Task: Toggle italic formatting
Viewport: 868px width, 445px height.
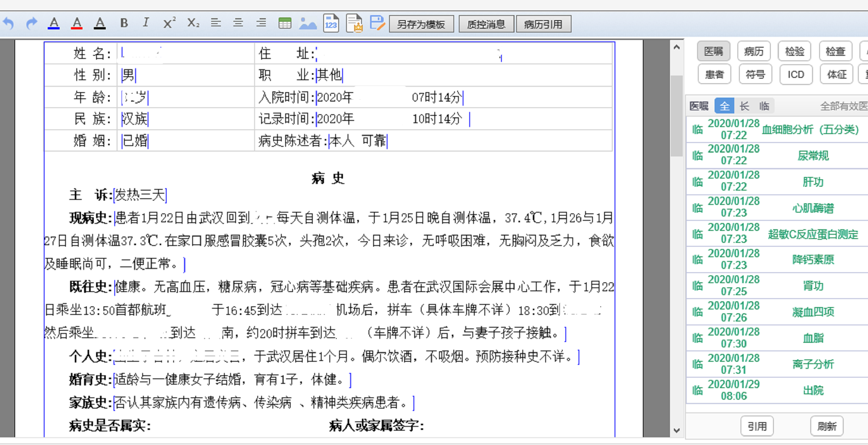Action: pos(146,23)
